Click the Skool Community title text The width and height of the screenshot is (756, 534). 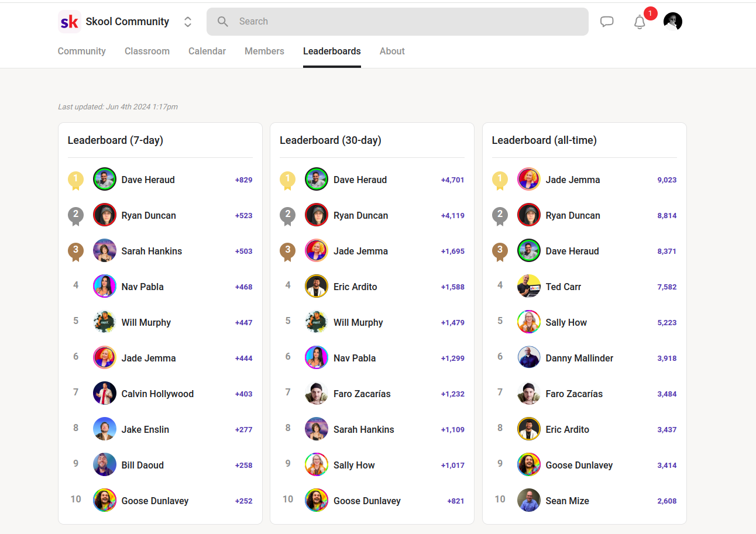pyautogui.click(x=128, y=22)
